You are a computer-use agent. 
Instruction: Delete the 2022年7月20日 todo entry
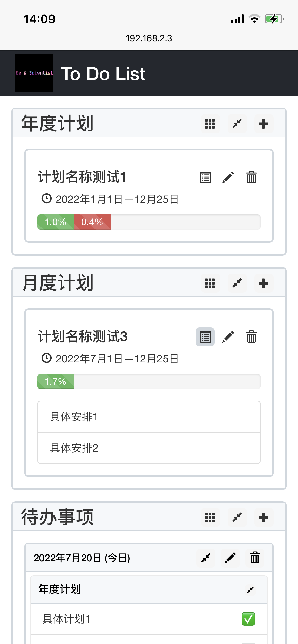[255, 558]
